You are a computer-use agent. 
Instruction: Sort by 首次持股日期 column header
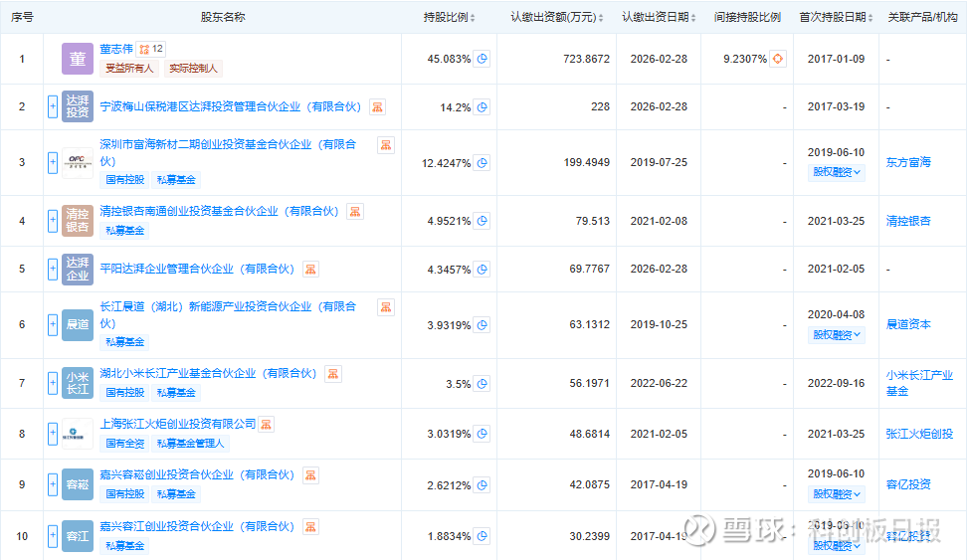836,17
